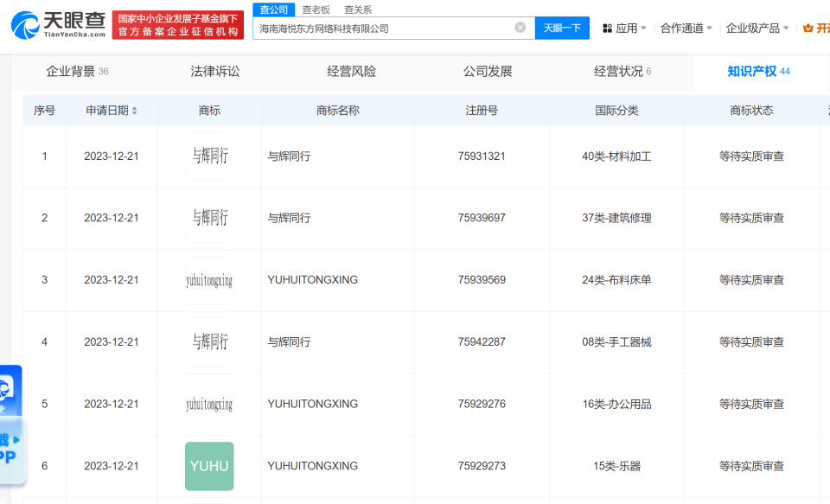Expand the 企业级产品 dropdown
This screenshot has width=830, height=504.
click(x=757, y=28)
